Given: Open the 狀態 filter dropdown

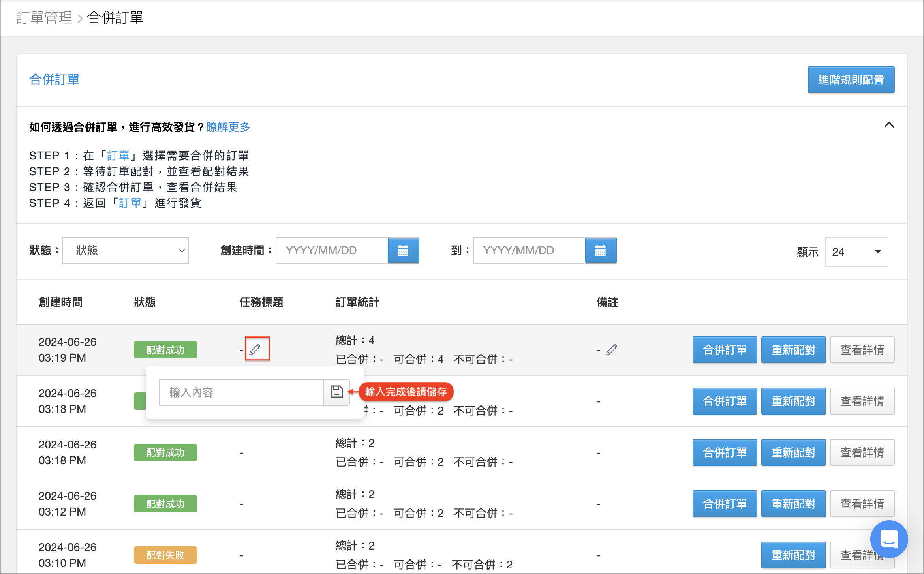Looking at the screenshot, I should (126, 250).
